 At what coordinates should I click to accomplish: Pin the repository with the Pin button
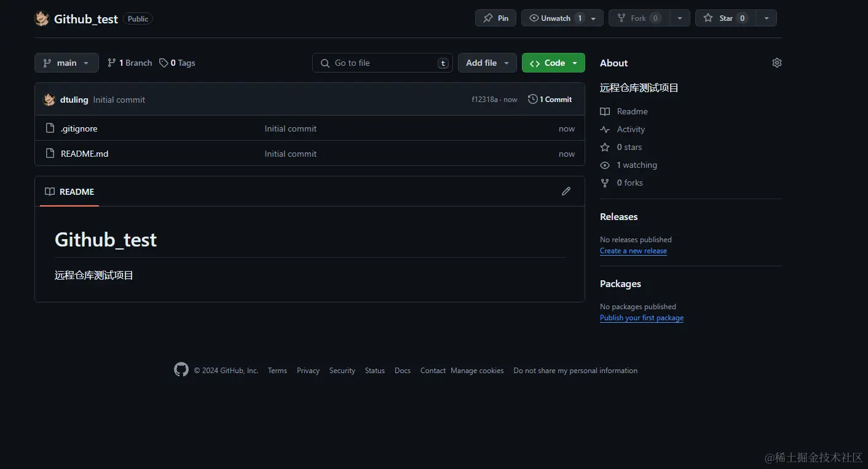(495, 18)
